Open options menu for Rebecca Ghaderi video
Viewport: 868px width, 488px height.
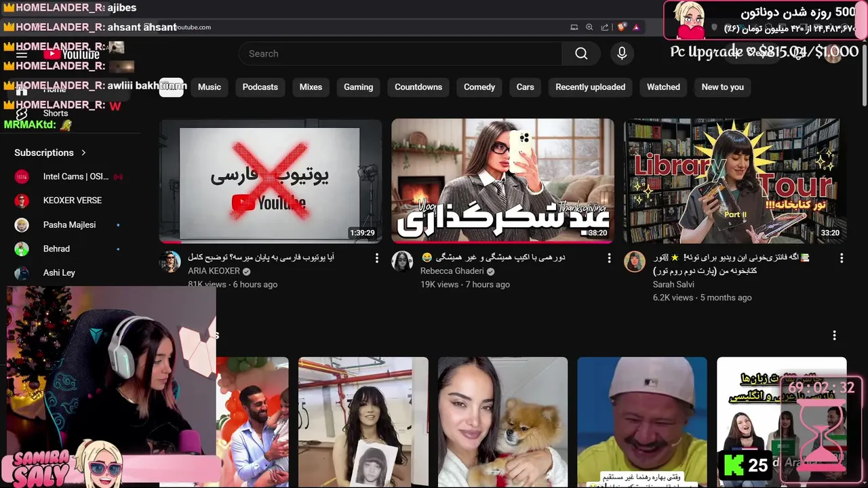609,258
